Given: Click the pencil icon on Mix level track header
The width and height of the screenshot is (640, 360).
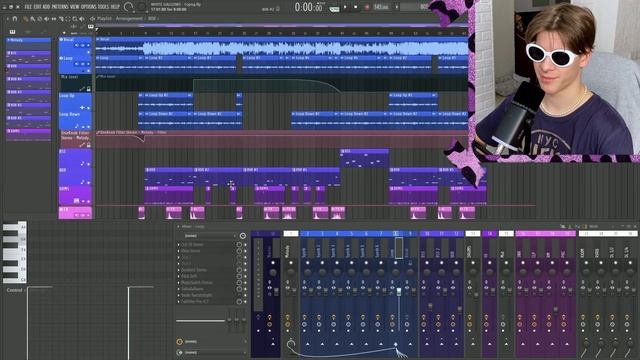Looking at the screenshot, I should coord(82,89).
